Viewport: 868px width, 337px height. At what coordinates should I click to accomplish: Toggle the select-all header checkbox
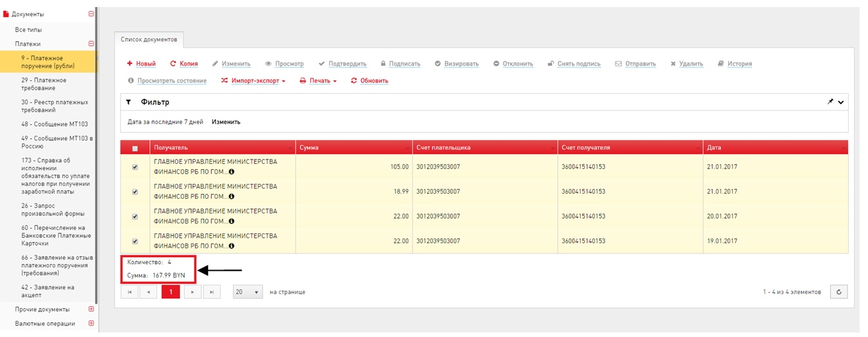[135, 148]
